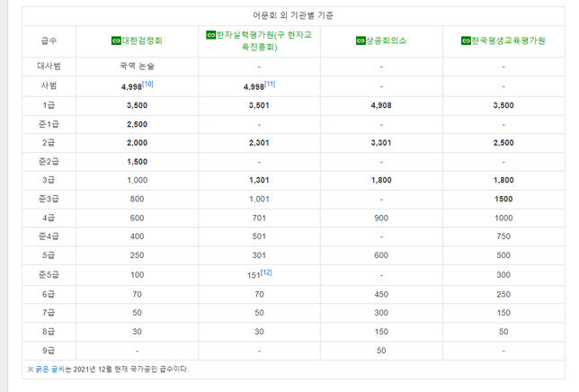
Task: Click the green icon beside 한국평생교육평가원
Action: pyautogui.click(x=464, y=40)
